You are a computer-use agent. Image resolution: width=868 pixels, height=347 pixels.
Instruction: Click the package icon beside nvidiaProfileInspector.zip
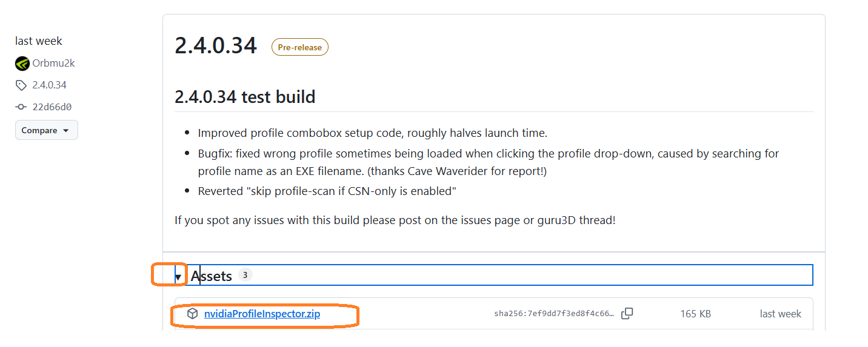(x=193, y=314)
